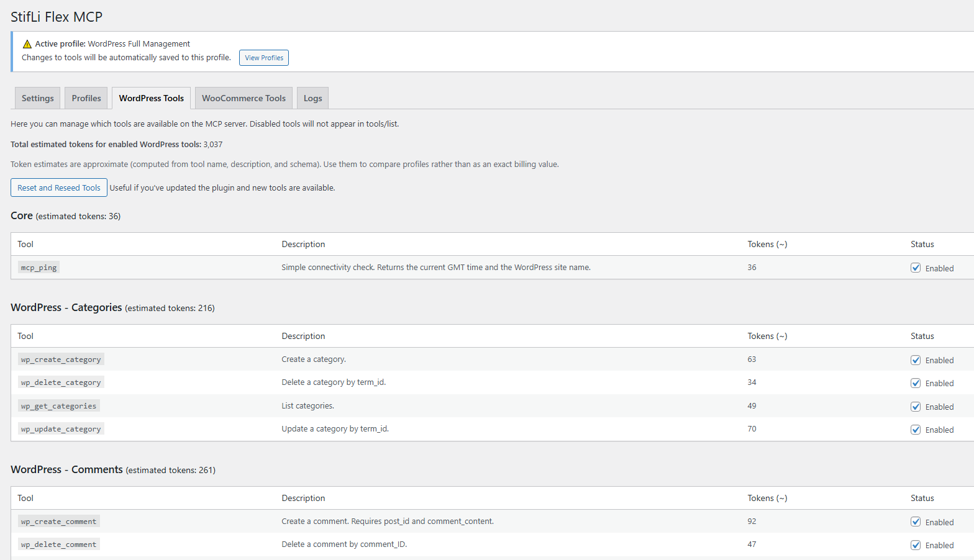The image size is (974, 560).
Task: Click the wp_update_category tool name
Action: [x=61, y=429]
